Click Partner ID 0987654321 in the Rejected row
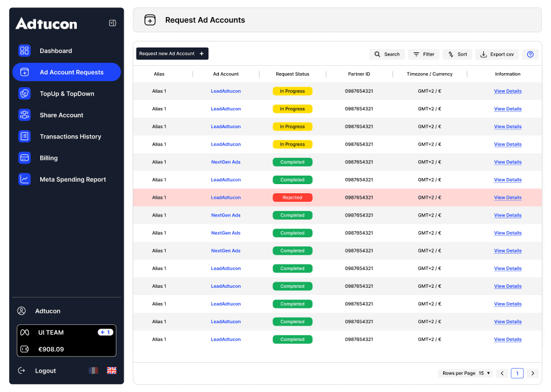The height and width of the screenshot is (392, 551). (359, 198)
